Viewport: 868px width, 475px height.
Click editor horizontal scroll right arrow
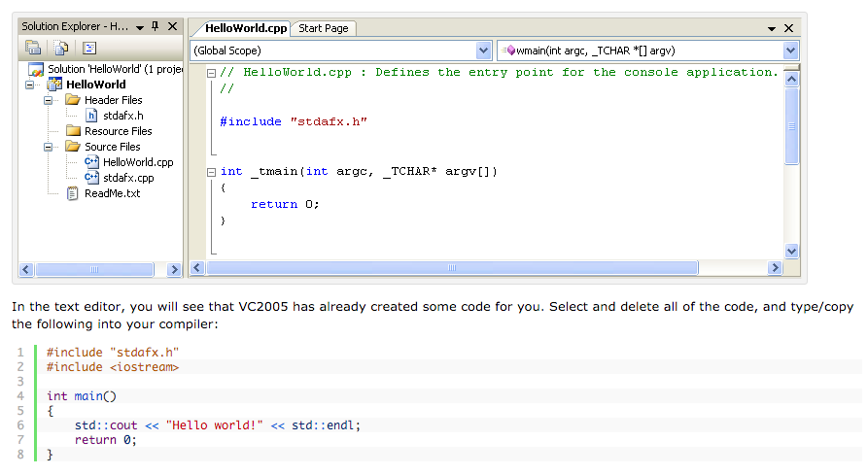(x=775, y=268)
